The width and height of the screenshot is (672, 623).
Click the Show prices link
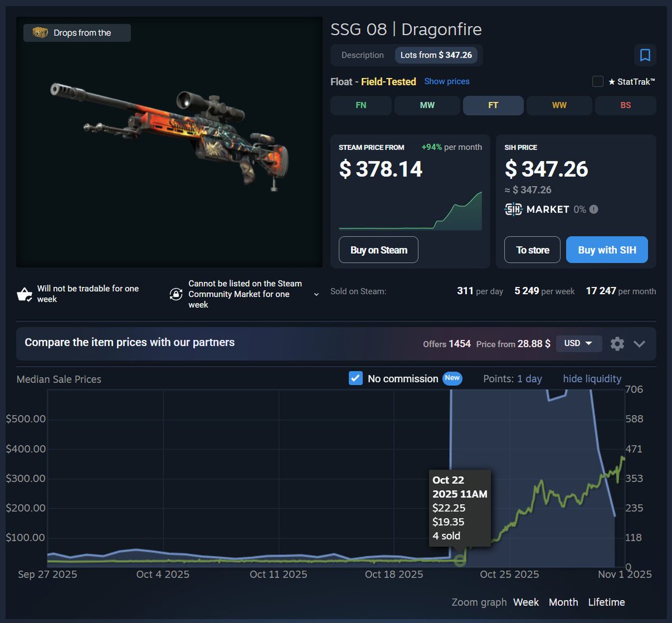coord(447,81)
